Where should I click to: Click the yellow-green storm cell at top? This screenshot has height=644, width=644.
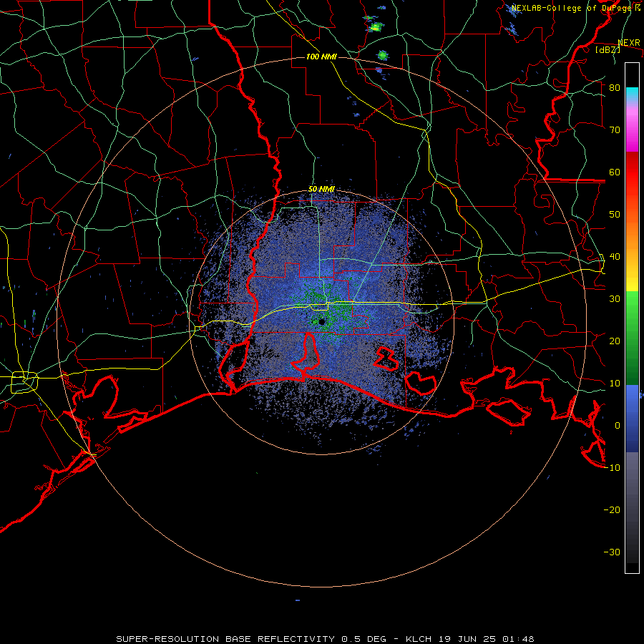[376, 27]
